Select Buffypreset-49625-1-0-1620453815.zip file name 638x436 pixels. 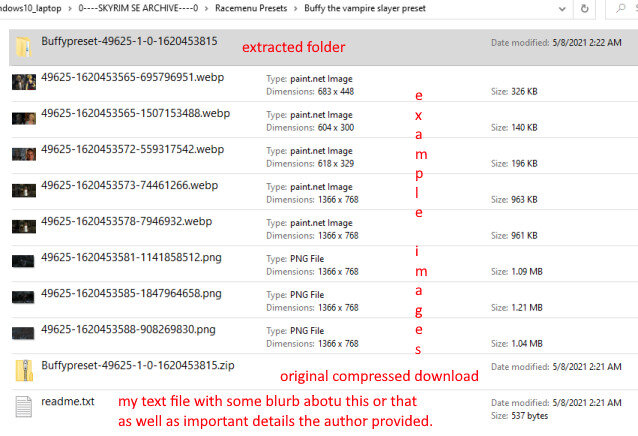pos(138,365)
